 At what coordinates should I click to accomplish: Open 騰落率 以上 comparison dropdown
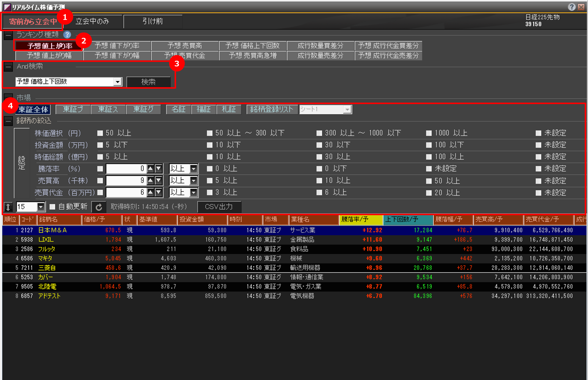point(194,169)
